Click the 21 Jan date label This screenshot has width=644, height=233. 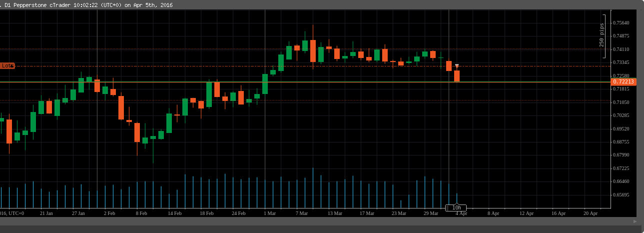(46, 213)
